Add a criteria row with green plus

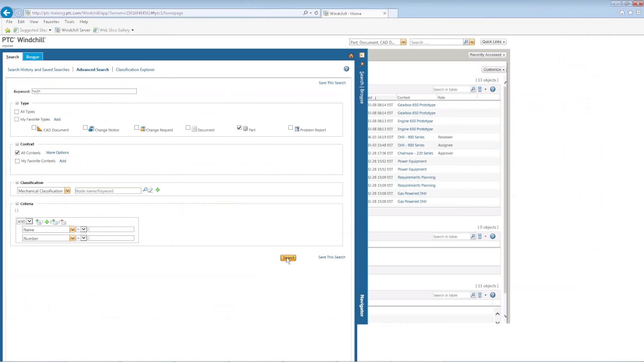[x=47, y=222]
